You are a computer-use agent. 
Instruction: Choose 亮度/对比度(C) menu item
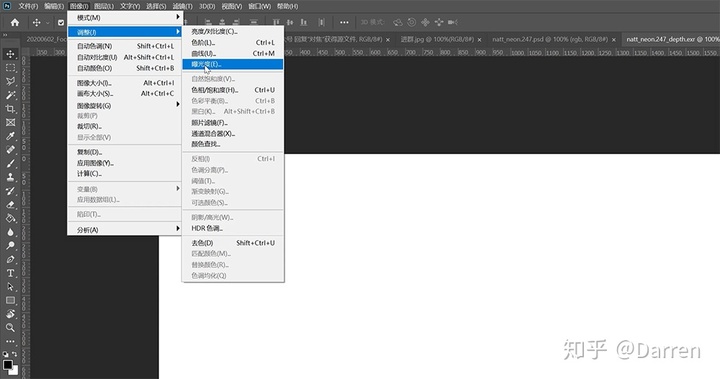coord(233,31)
